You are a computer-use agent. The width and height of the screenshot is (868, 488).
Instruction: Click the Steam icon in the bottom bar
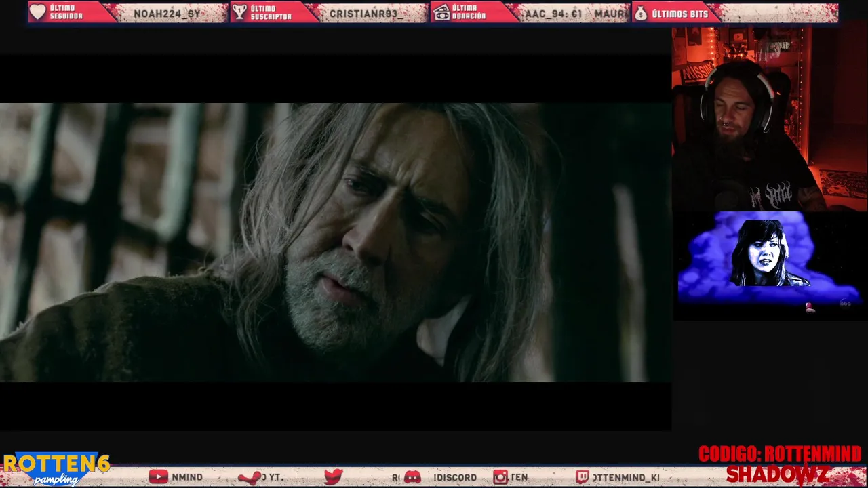(250, 478)
